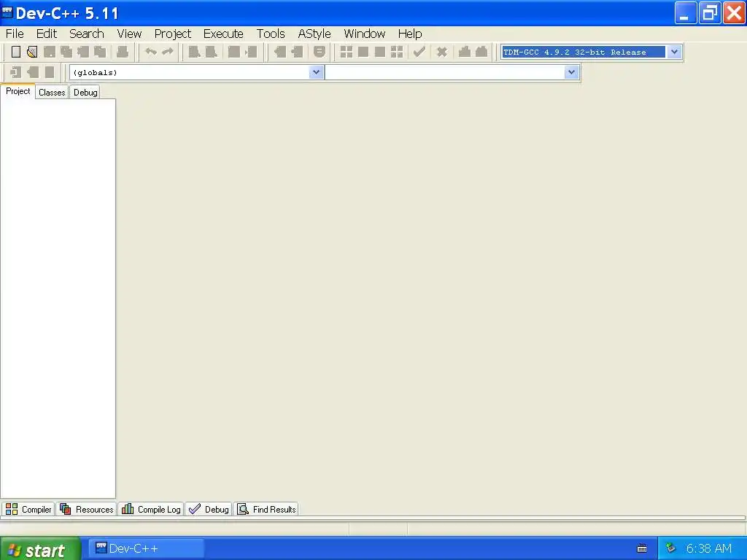
Task: Open the Find Results tab
Action: click(266, 510)
